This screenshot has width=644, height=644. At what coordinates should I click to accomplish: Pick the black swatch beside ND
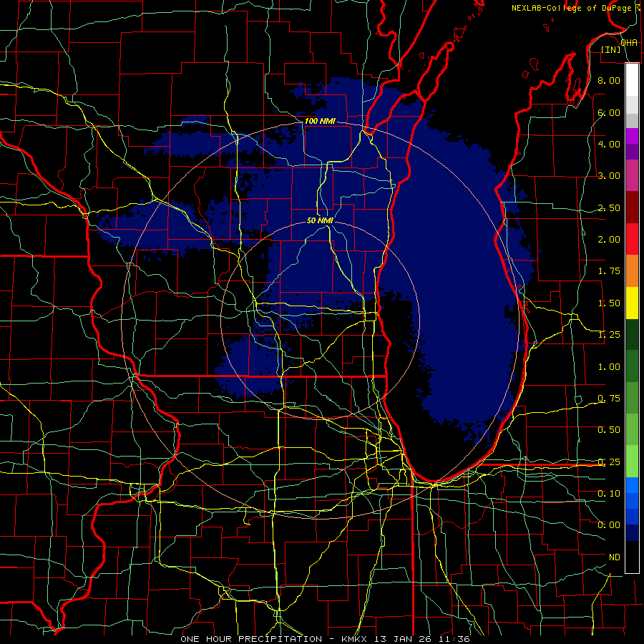[632, 557]
